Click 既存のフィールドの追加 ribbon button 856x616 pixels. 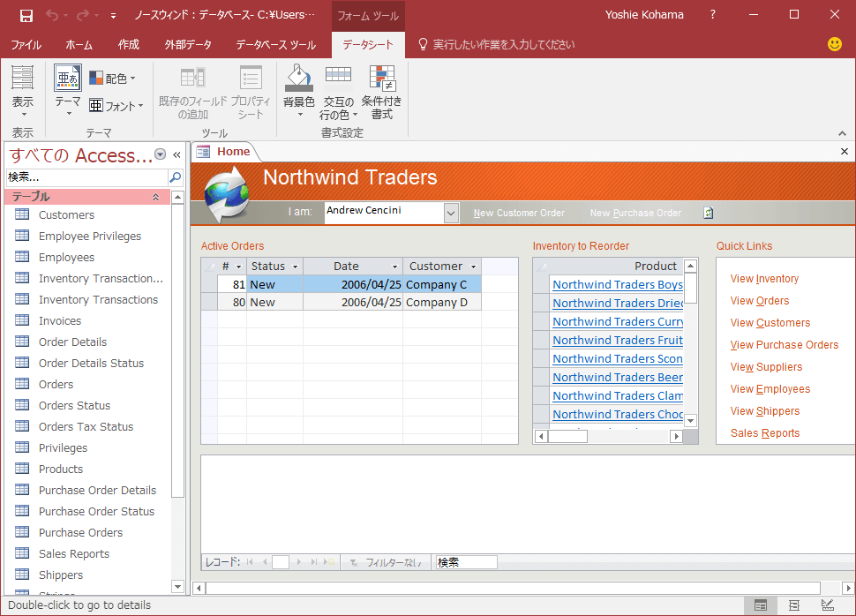pyautogui.click(x=192, y=94)
